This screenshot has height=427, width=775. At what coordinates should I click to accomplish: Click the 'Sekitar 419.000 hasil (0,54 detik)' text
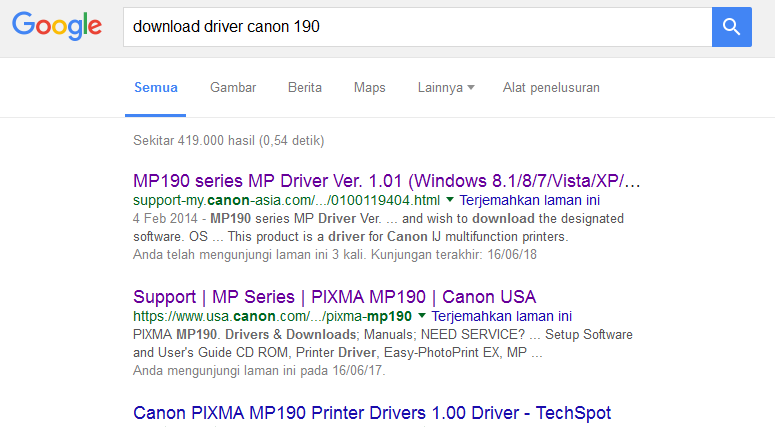coord(228,141)
